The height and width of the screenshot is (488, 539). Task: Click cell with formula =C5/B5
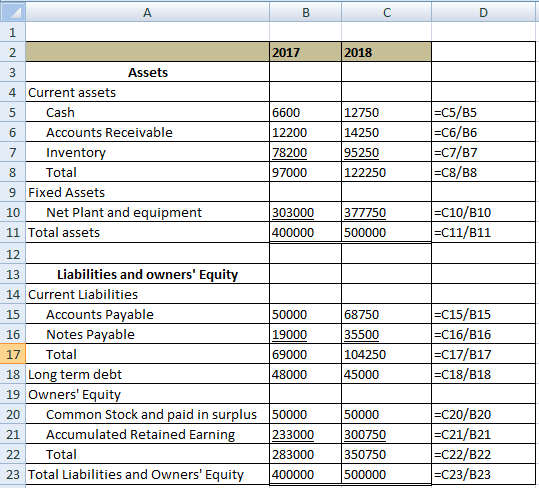pos(483,112)
